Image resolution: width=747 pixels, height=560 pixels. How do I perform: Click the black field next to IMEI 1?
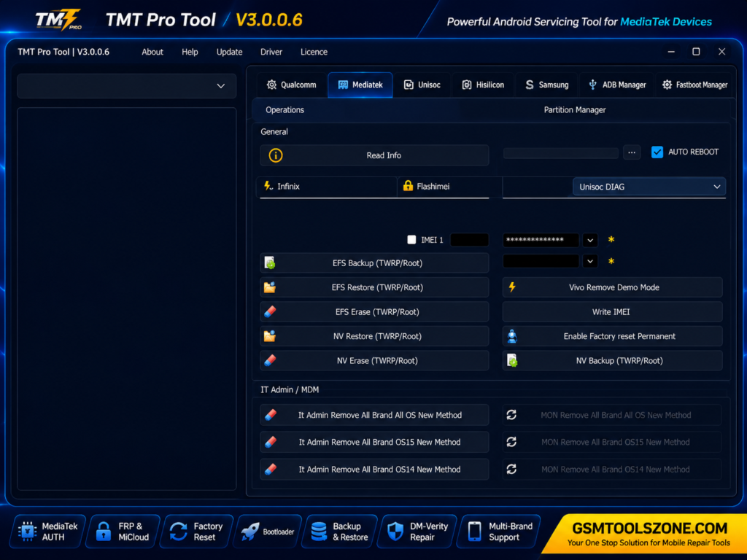click(x=469, y=239)
